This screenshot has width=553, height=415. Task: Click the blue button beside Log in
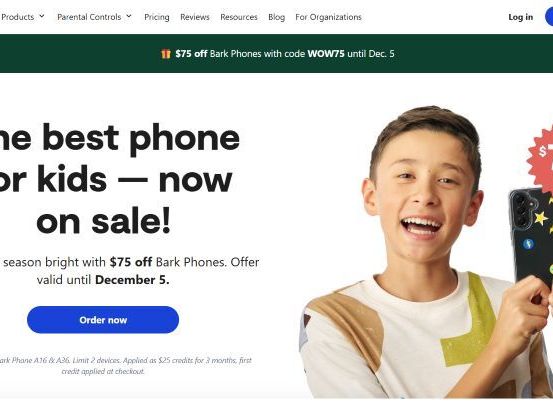(549, 17)
